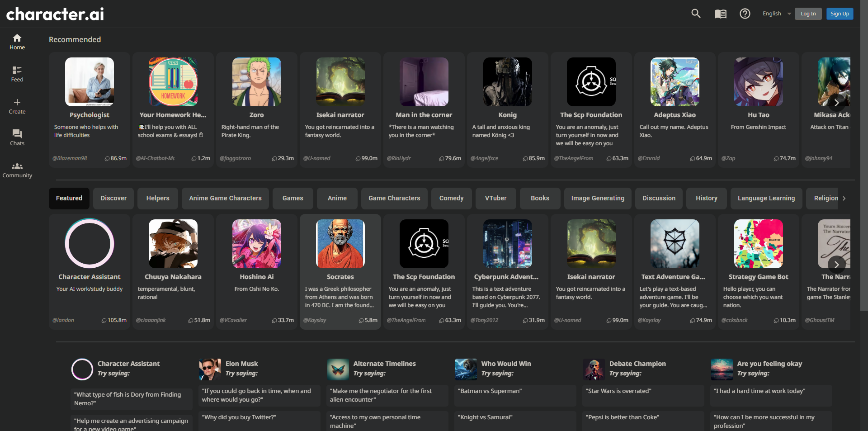This screenshot has height=431, width=868.
Task: Open the help question mark icon
Action: coord(745,14)
